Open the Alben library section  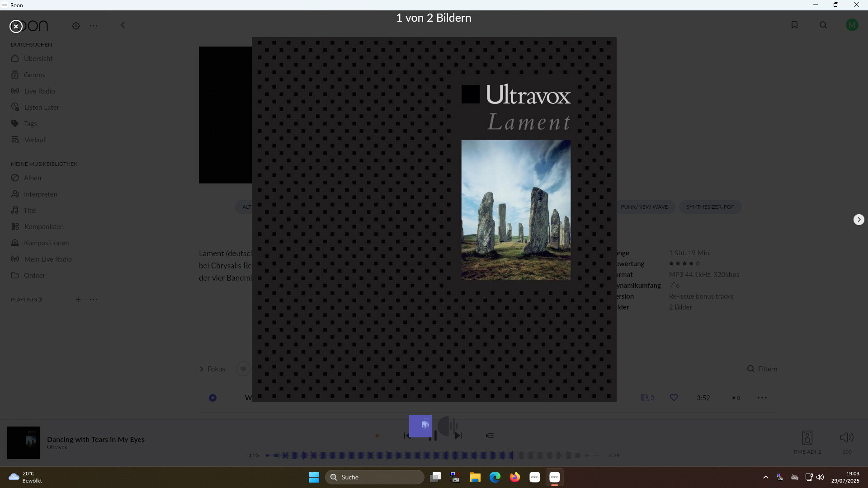coord(32,178)
